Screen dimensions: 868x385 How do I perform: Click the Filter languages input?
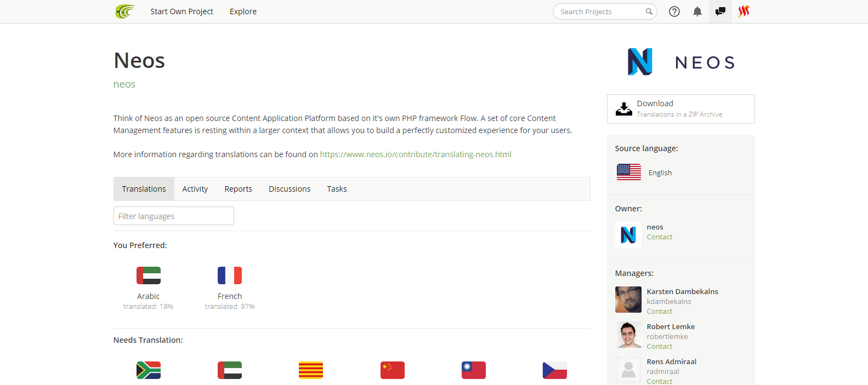click(174, 216)
